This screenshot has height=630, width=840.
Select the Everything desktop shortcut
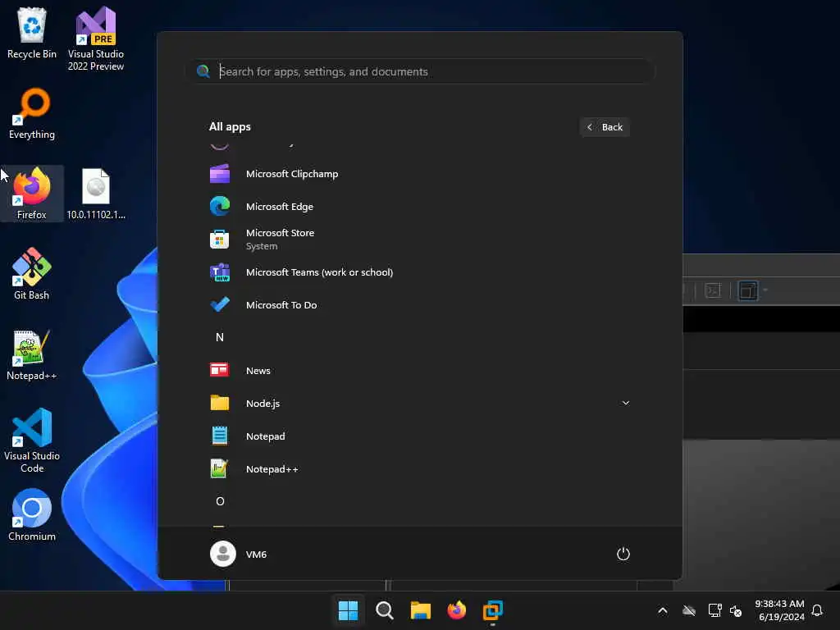coord(32,113)
